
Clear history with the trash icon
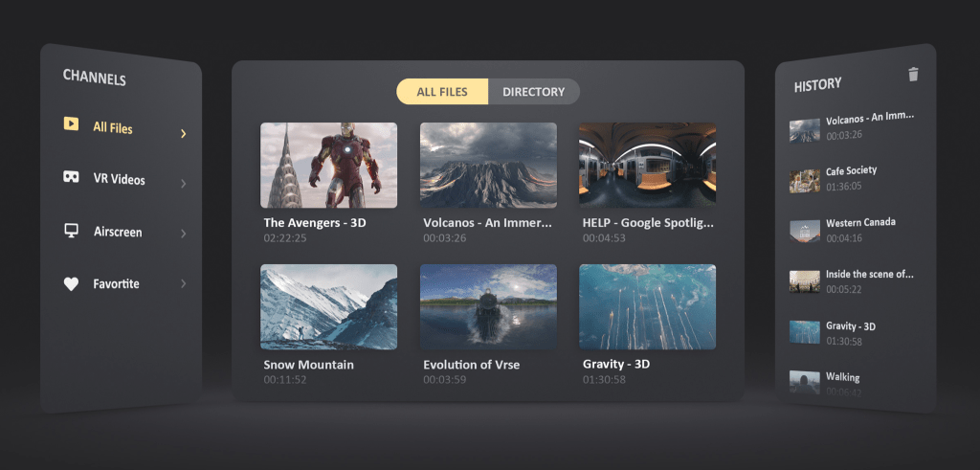coord(913,75)
